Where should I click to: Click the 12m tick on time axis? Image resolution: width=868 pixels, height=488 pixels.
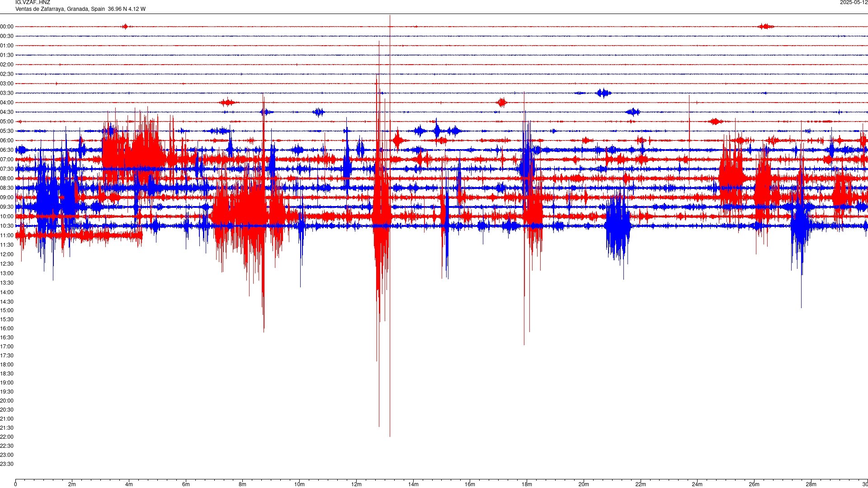(356, 484)
